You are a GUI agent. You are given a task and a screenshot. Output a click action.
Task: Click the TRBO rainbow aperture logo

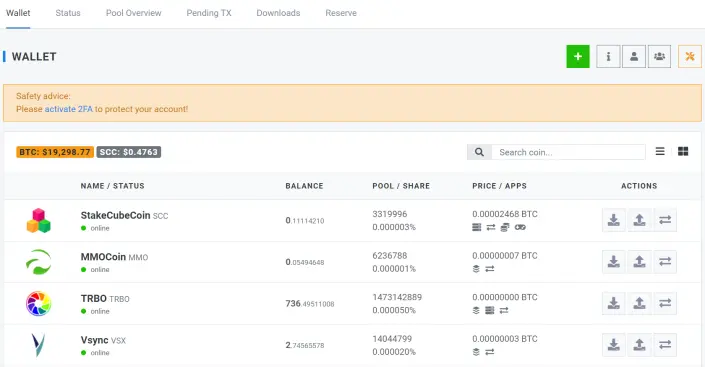[x=39, y=303]
